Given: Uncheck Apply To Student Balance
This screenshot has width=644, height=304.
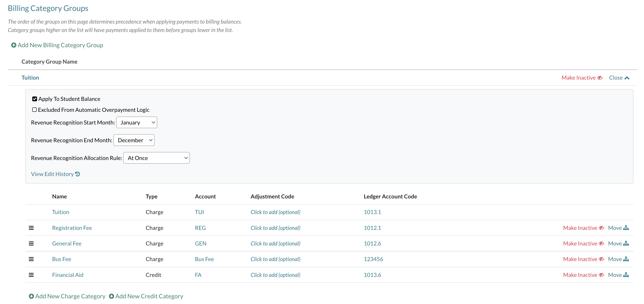Looking at the screenshot, I should [x=35, y=99].
